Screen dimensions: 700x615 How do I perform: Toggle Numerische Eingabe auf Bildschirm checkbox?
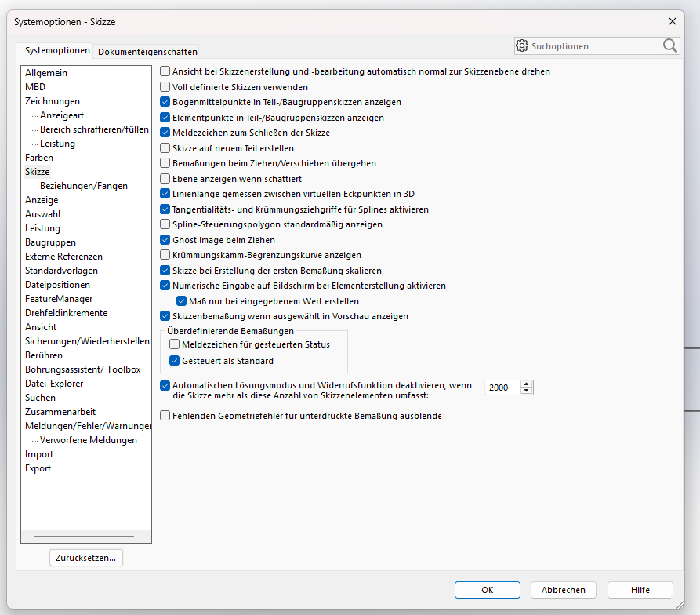[165, 286]
